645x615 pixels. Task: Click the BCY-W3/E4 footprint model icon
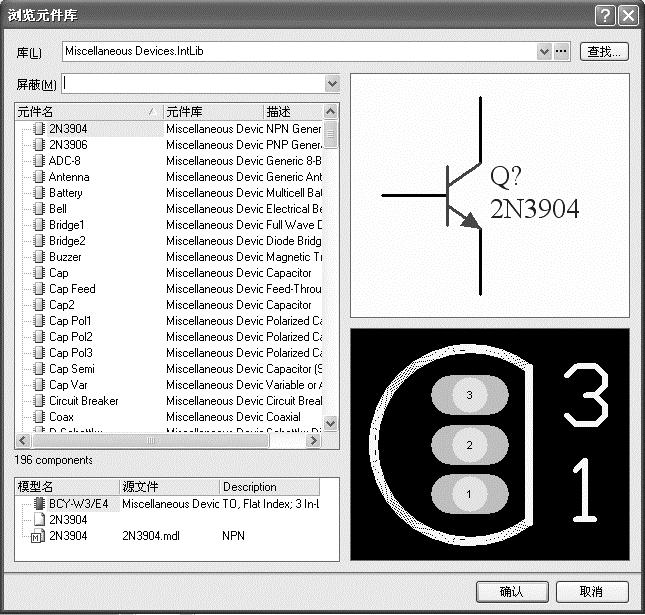[39, 504]
